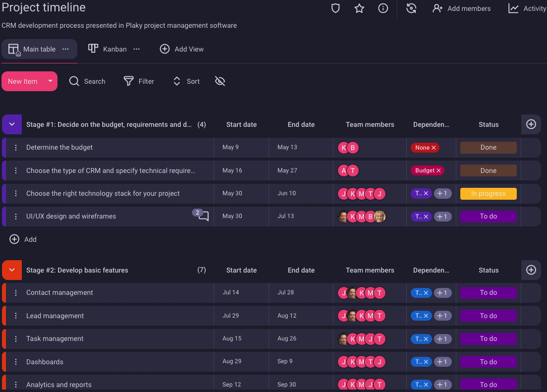Viewport: 547px width, 392px height.
Task: Collapse the Stage #1 group
Action: point(12,124)
